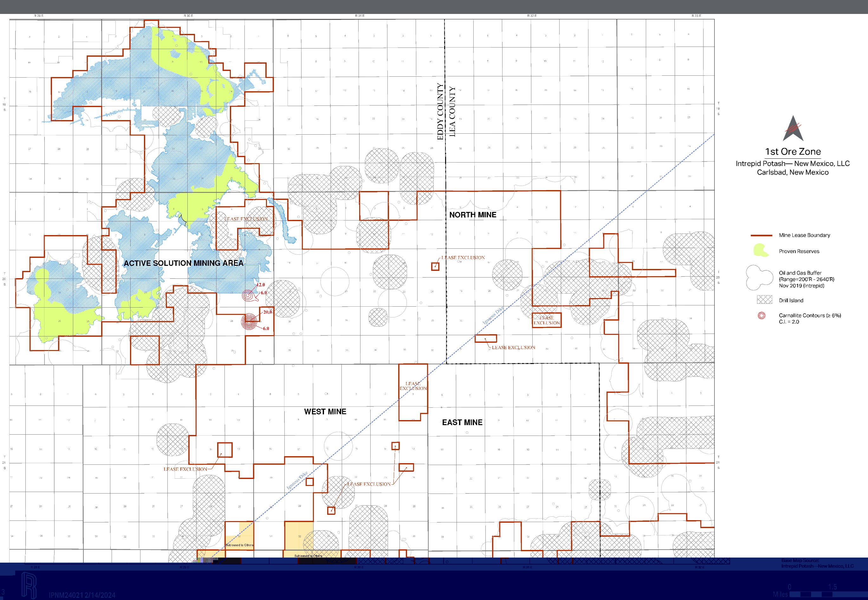Screen dimensions: 868x600
Task: Click the WEST MINE label
Action: coord(325,411)
